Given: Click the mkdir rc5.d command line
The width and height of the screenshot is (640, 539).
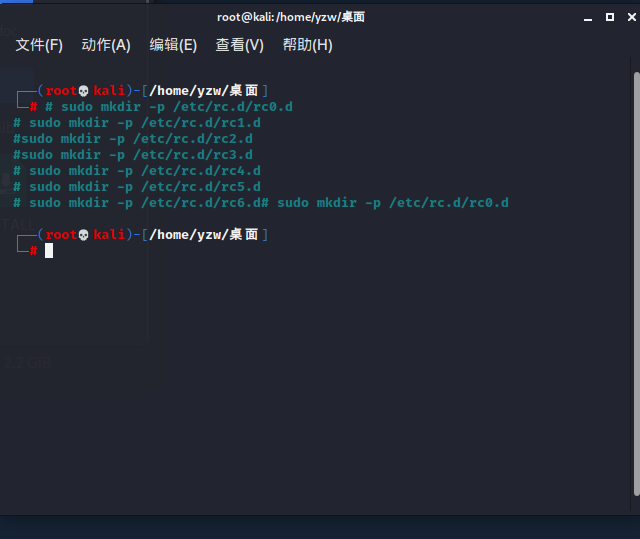Looking at the screenshot, I should point(137,187).
